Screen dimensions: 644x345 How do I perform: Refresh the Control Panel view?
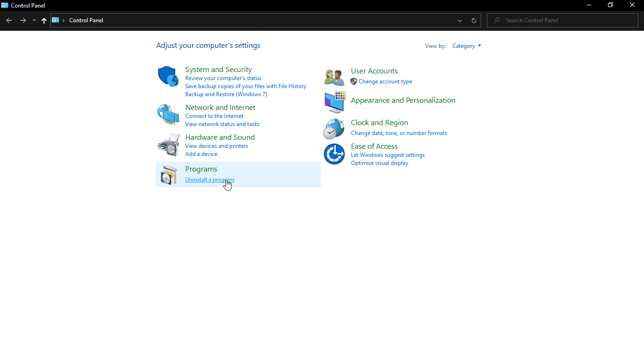pos(474,20)
